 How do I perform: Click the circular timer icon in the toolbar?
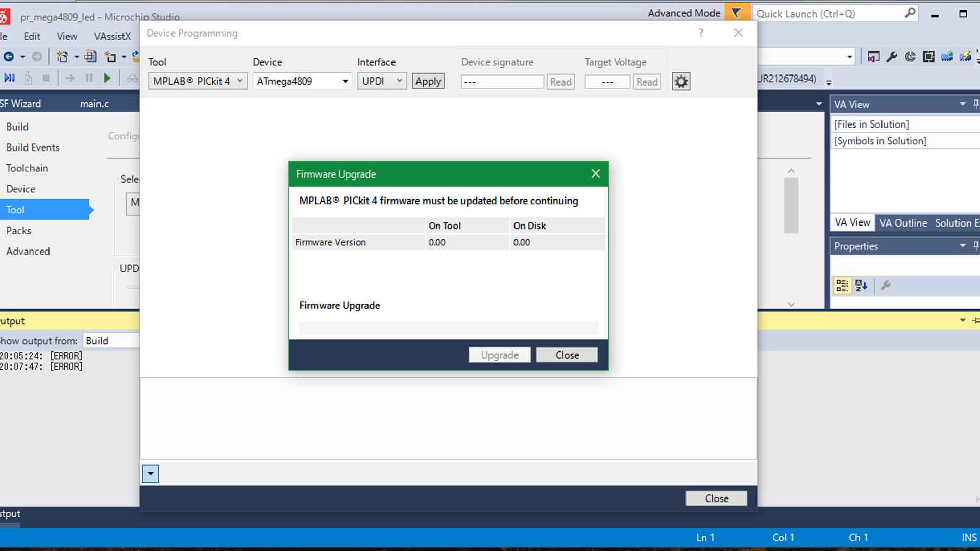click(x=910, y=57)
